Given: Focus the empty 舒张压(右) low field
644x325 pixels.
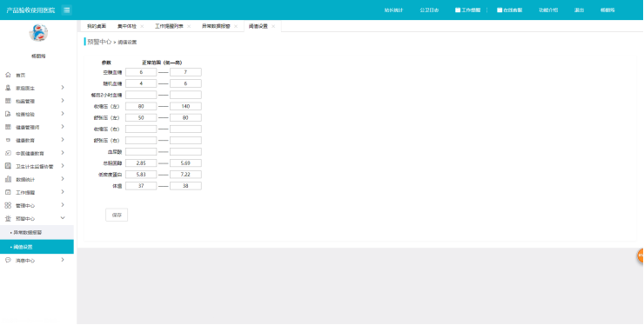Looking at the screenshot, I should 141,141.
